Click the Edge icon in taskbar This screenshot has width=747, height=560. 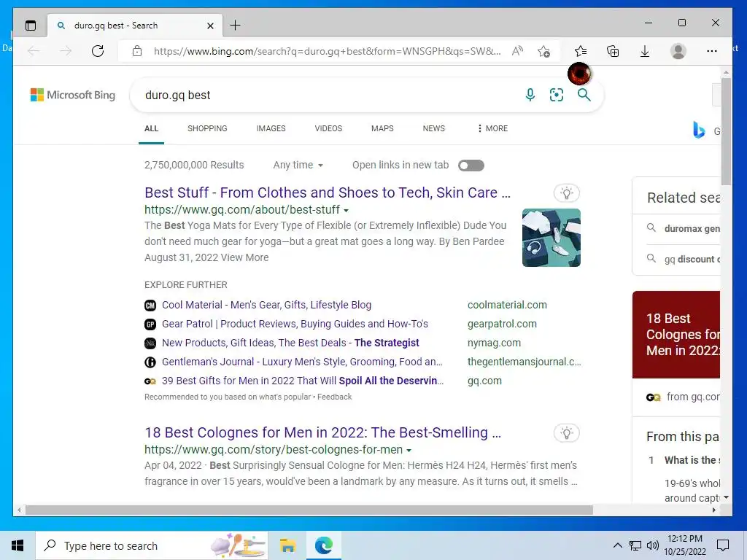(x=324, y=545)
